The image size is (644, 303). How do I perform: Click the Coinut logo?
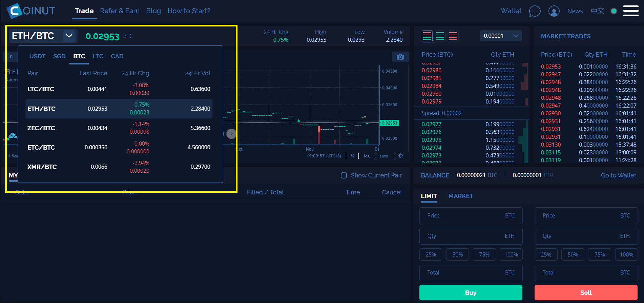pyautogui.click(x=31, y=11)
